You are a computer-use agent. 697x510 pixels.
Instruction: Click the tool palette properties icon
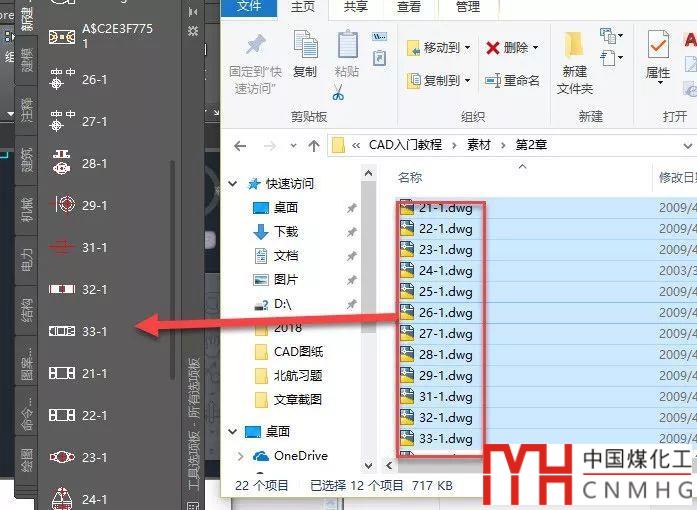(193, 31)
